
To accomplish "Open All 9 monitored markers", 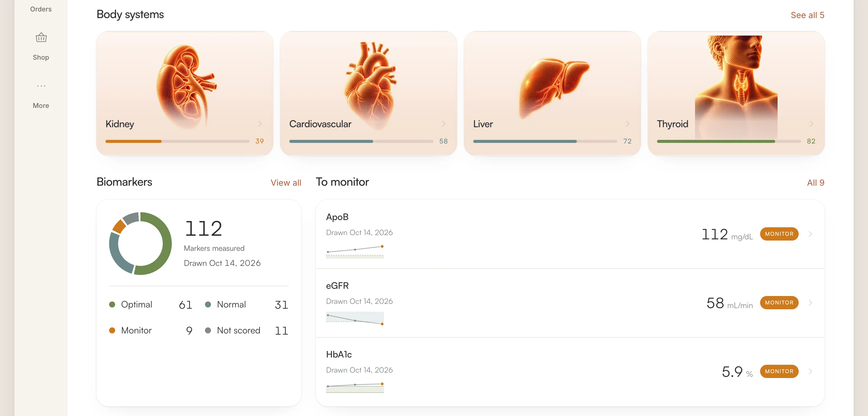I will (x=816, y=183).
